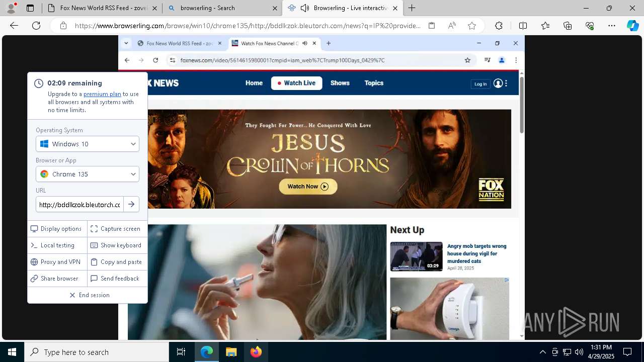Click the Browserling URL input field
Image resolution: width=644 pixels, height=362 pixels.
tap(79, 204)
